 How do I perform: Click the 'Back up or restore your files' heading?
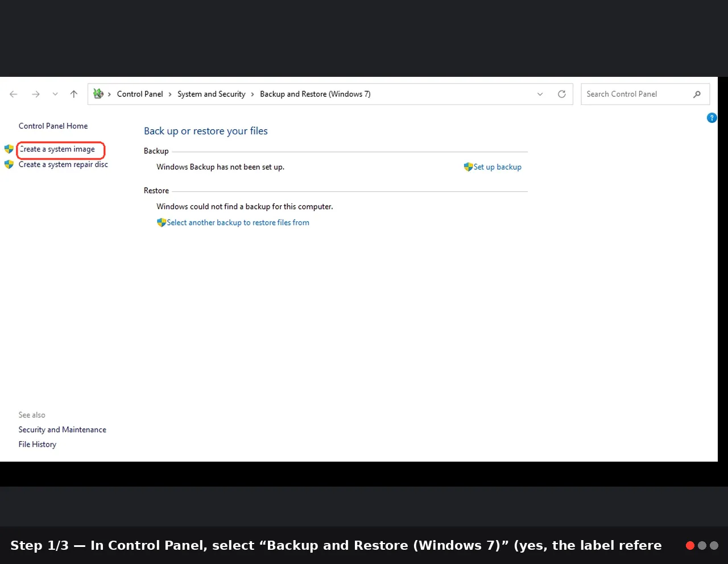[206, 131]
